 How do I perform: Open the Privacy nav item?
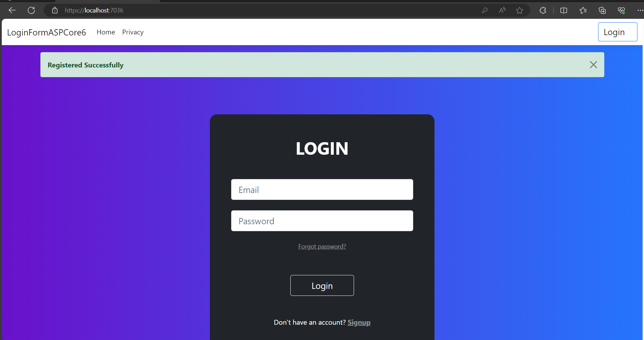click(x=133, y=32)
